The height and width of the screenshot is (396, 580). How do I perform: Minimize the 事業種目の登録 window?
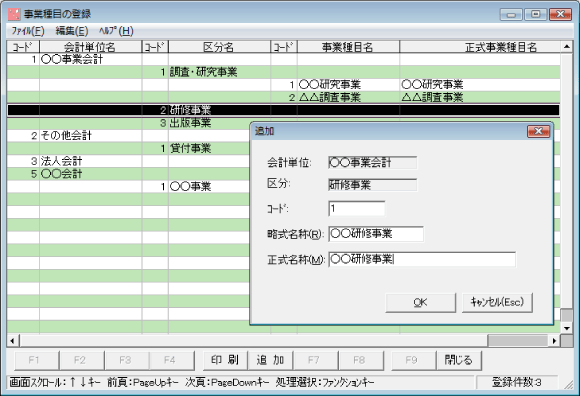point(511,14)
